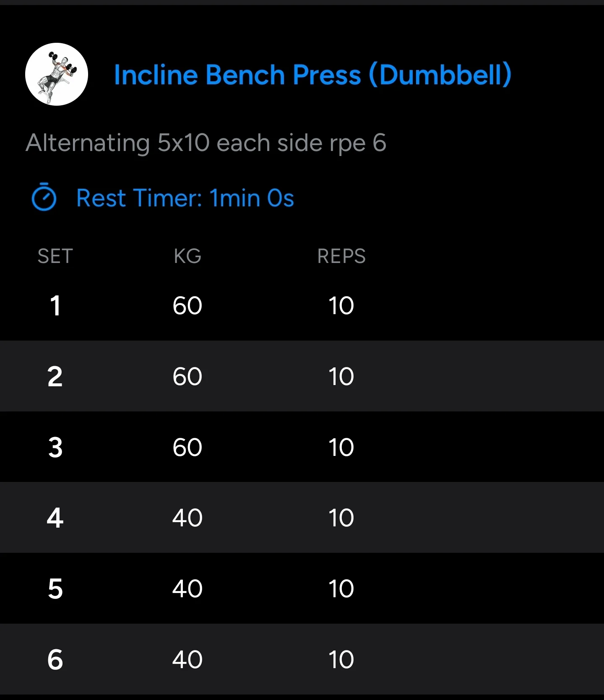The height and width of the screenshot is (700, 604).
Task: Tap the Incline Bench Press (Dumbbell) title
Action: [312, 75]
